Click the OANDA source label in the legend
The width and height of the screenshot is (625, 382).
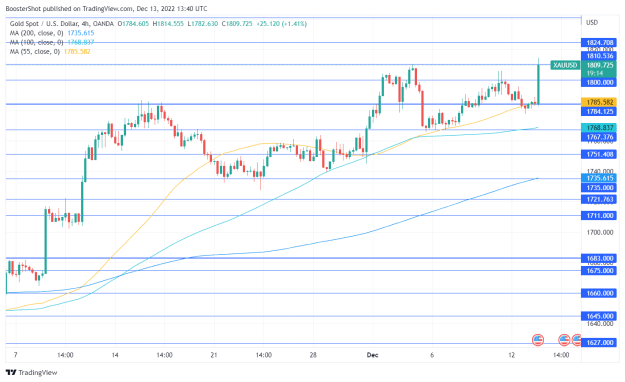click(x=103, y=24)
